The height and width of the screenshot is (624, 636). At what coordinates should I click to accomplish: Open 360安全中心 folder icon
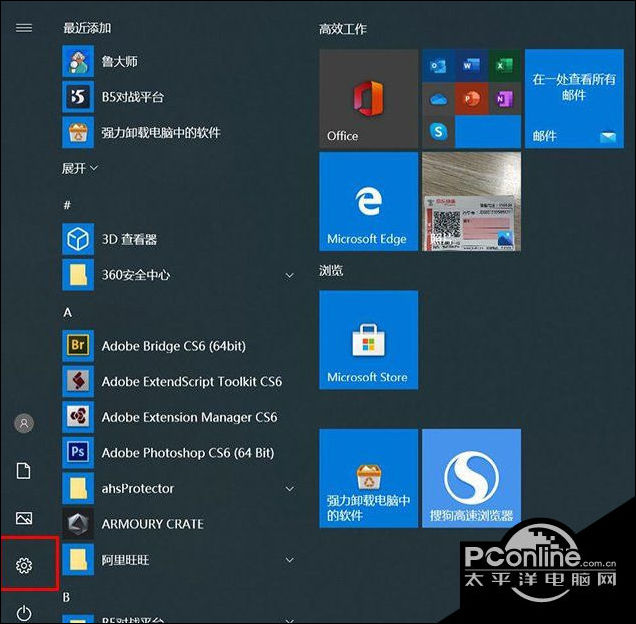pos(78,275)
